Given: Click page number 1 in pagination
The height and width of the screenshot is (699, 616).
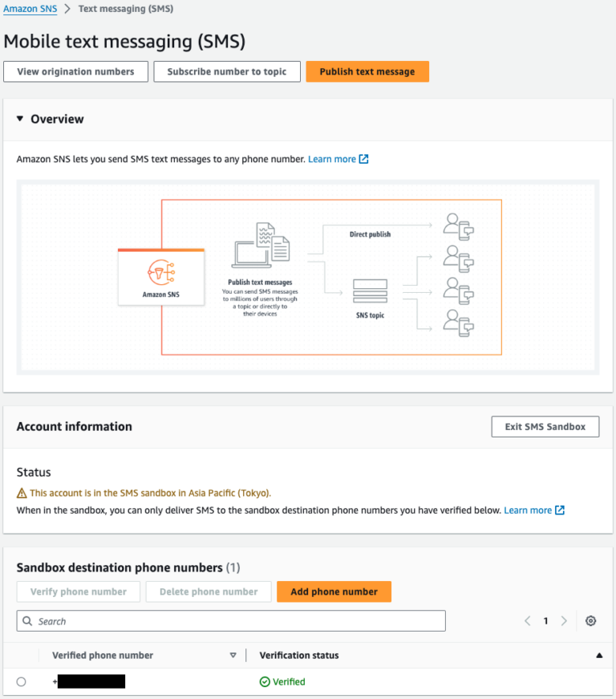Looking at the screenshot, I should point(545,620).
